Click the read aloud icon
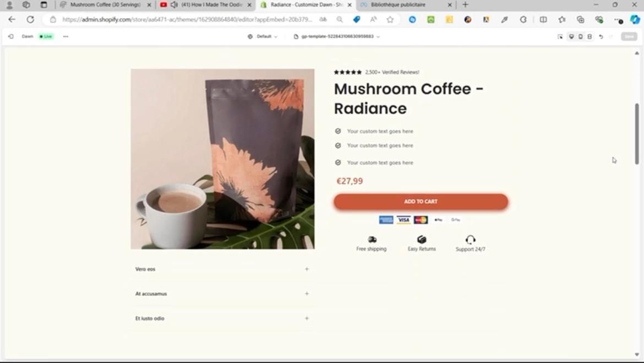644x363 pixels. tap(373, 19)
